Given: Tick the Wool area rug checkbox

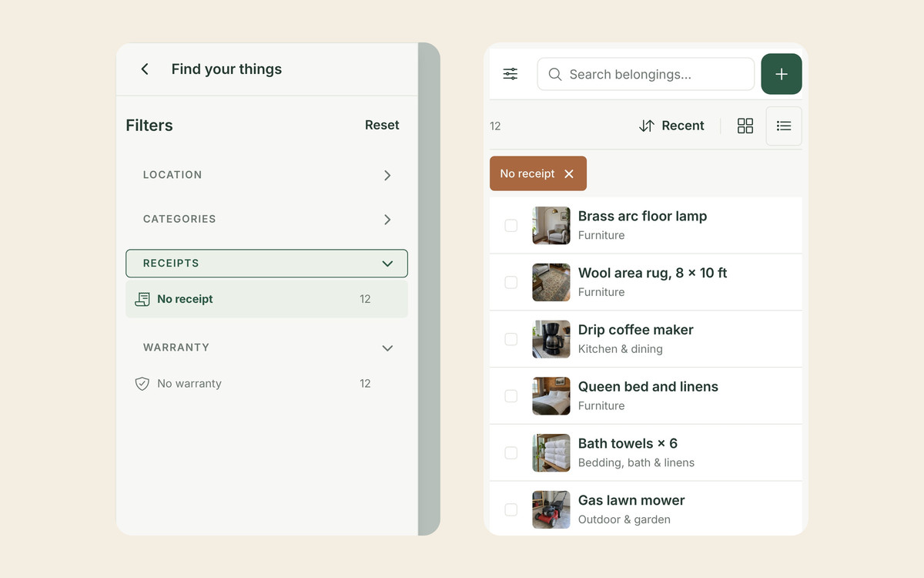Looking at the screenshot, I should click(511, 283).
